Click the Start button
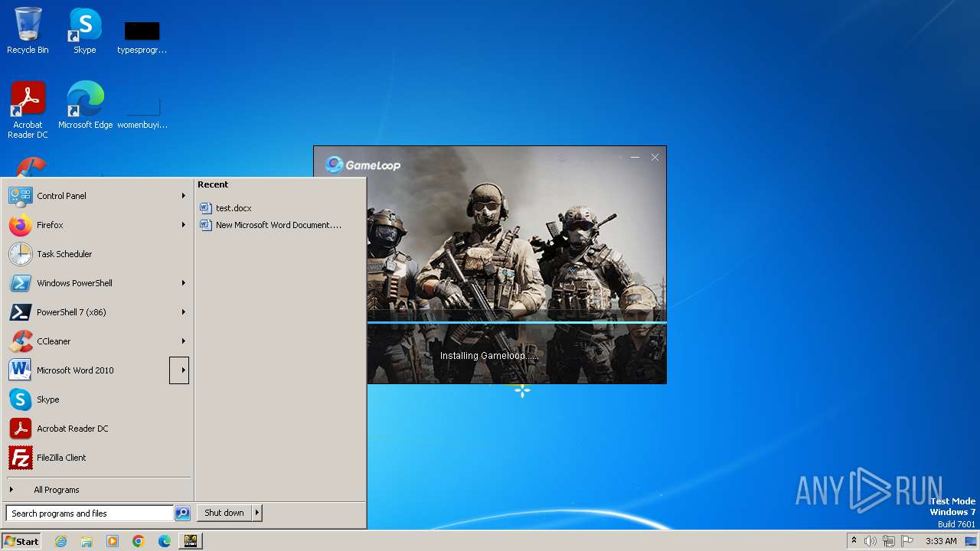 pyautogui.click(x=21, y=541)
